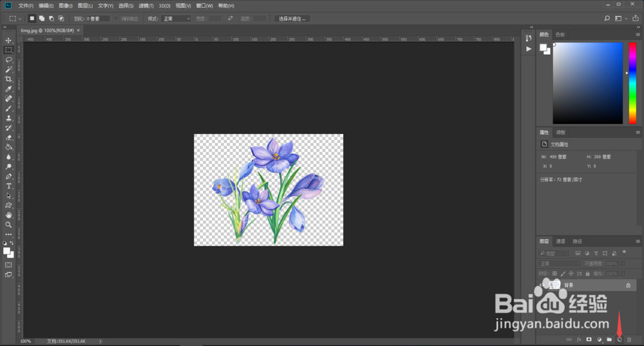Click the Share icon
644x346 pixels.
point(636,19)
